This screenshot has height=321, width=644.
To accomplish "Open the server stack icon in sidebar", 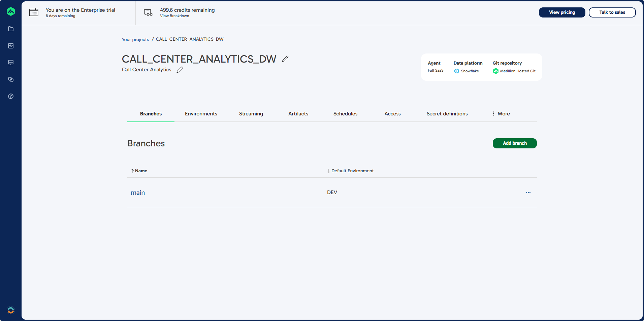I will pyautogui.click(x=11, y=63).
